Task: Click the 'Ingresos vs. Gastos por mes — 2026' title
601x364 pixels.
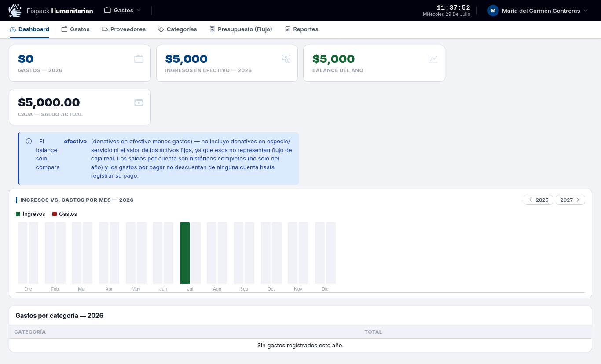Action: click(77, 200)
